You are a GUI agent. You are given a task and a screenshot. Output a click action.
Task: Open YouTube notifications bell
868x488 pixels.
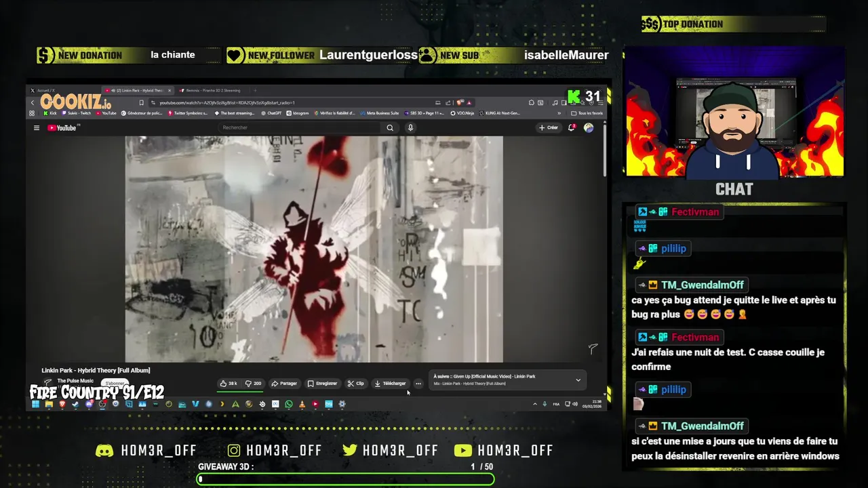tap(572, 127)
